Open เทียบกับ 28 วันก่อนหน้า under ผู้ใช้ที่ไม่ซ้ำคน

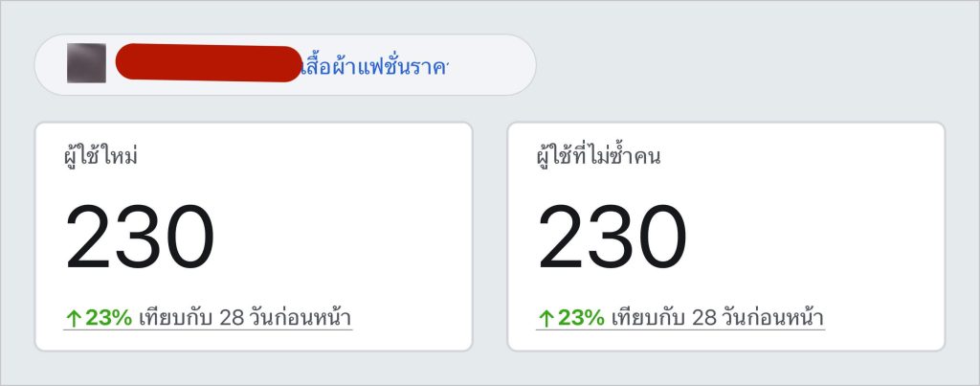[x=718, y=317]
